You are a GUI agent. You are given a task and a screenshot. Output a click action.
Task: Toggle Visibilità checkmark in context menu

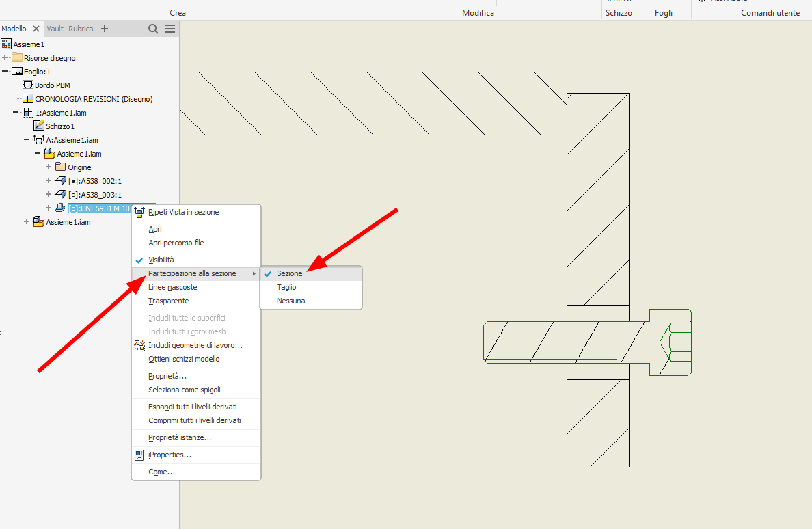140,260
